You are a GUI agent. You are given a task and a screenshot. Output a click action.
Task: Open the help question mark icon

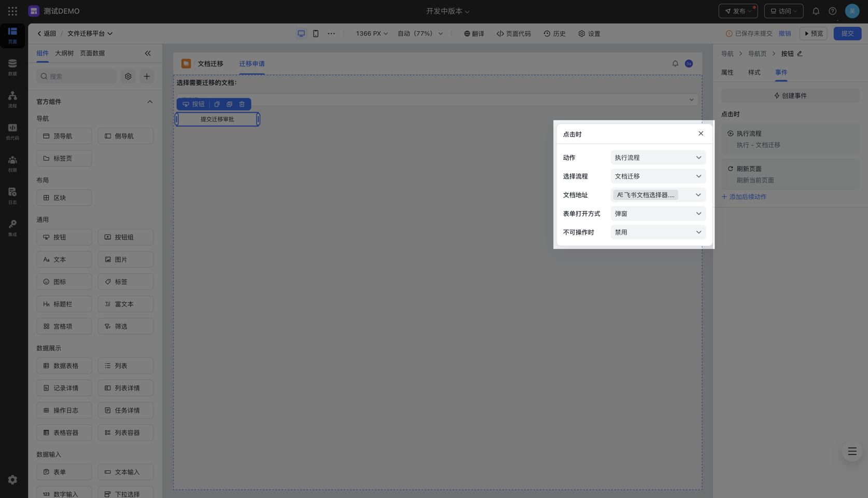[x=832, y=11]
